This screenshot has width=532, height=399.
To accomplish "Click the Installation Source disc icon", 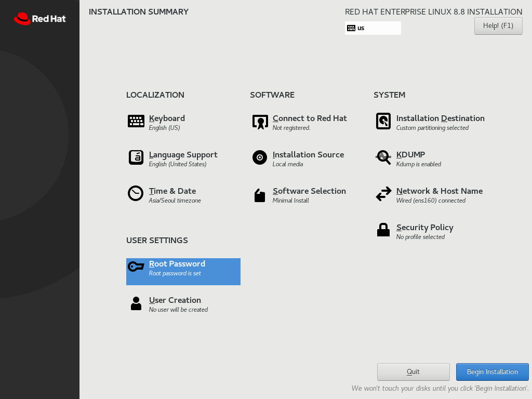I will click(260, 157).
